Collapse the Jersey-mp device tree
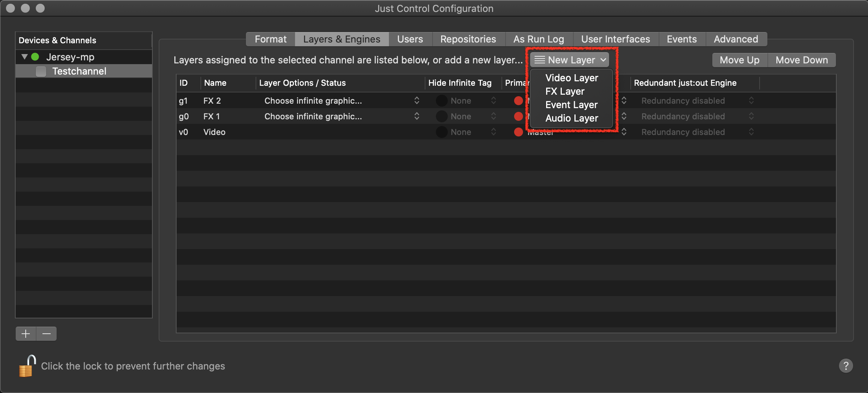This screenshot has width=868, height=393. point(25,57)
